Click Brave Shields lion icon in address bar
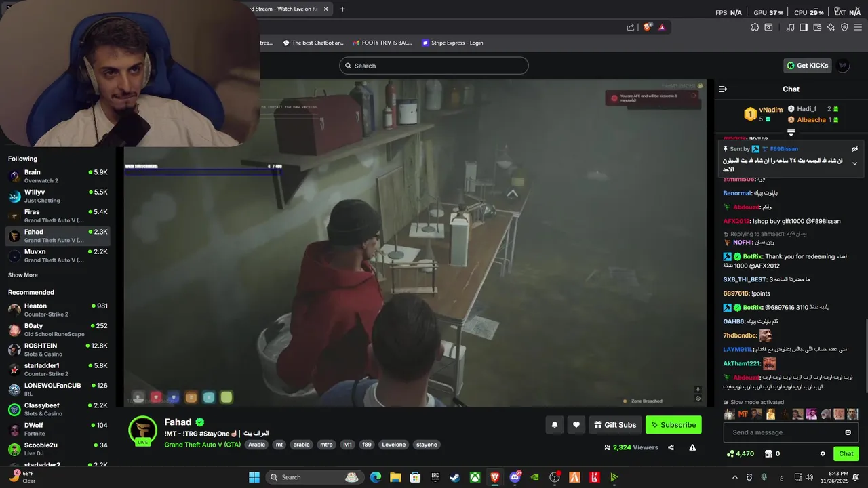The width and height of the screenshot is (868, 488). (648, 27)
